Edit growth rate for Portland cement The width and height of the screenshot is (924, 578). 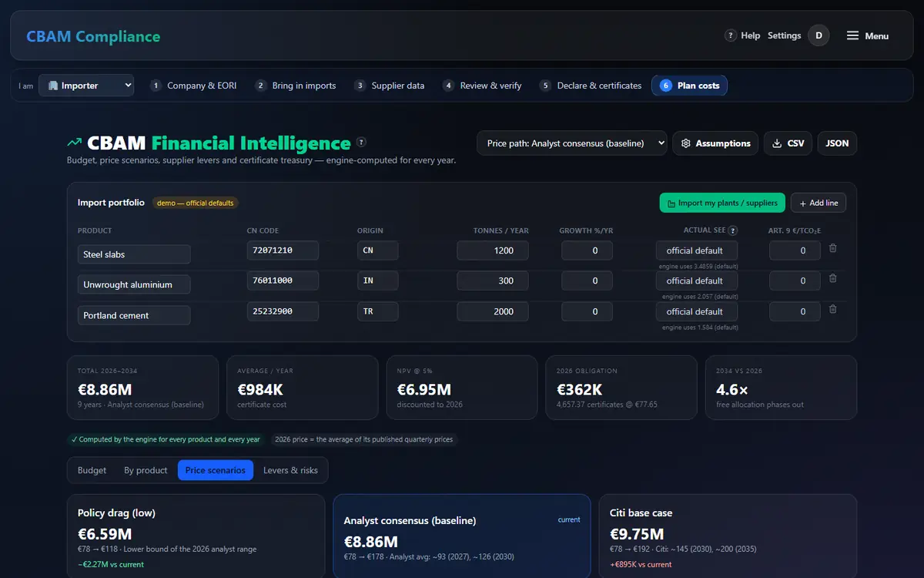point(587,311)
